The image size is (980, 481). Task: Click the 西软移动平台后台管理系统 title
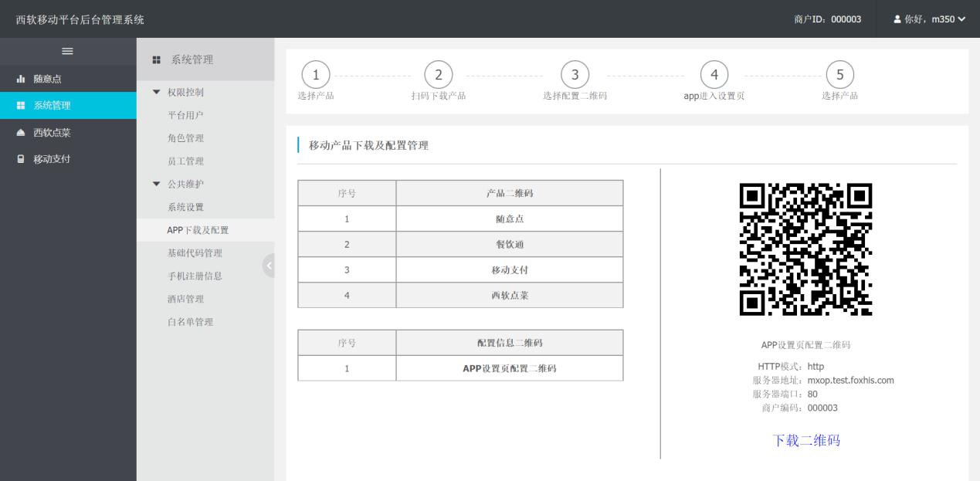[x=80, y=19]
